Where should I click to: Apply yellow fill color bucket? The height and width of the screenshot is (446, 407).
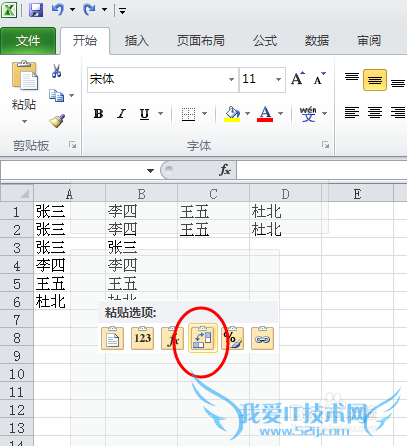point(232,114)
